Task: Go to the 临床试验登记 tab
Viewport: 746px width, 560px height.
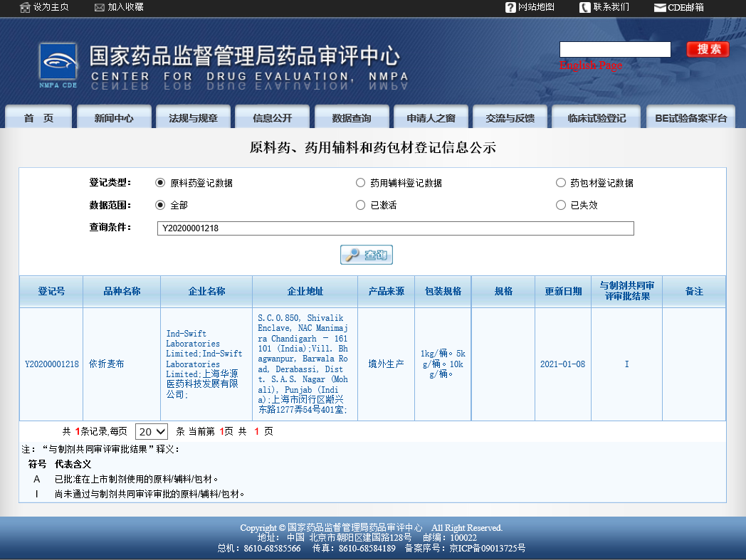Action: click(x=596, y=117)
